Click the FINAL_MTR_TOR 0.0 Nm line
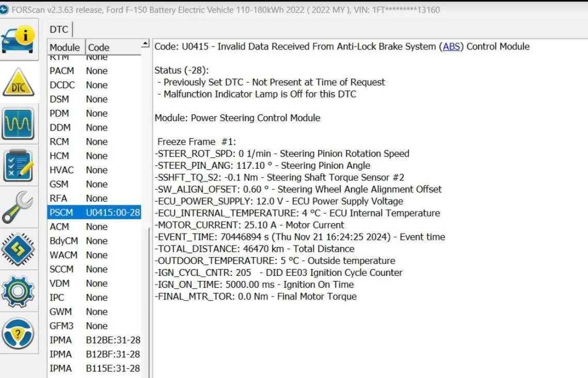 (256, 297)
